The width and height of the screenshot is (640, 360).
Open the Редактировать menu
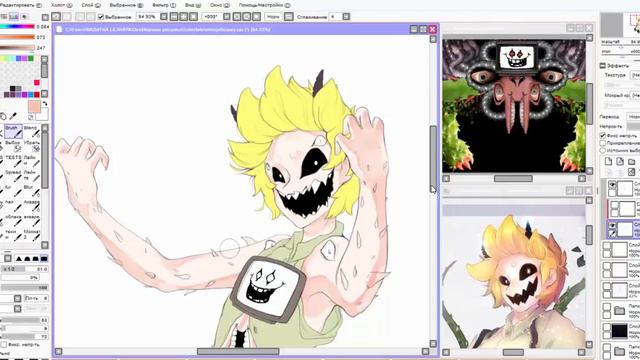tap(21, 5)
